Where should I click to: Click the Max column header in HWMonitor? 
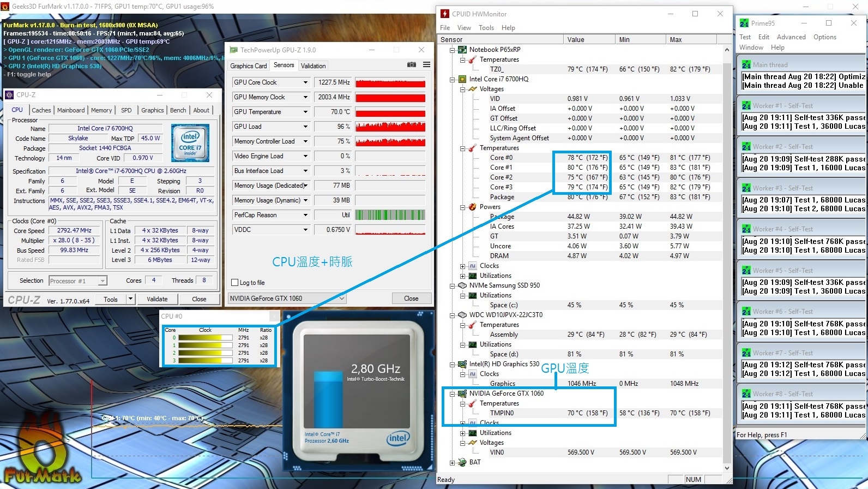(691, 40)
